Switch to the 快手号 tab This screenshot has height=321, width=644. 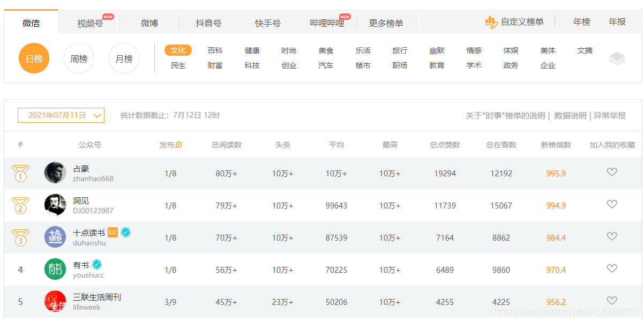268,24
